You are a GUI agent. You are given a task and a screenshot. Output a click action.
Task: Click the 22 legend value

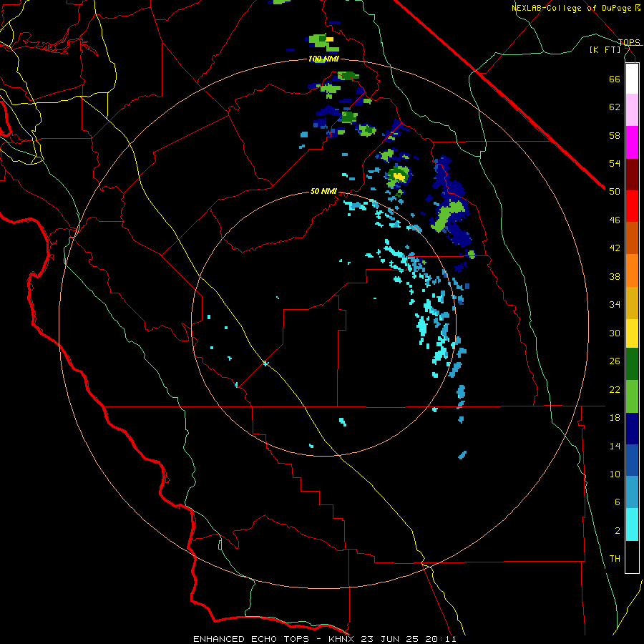(615, 389)
